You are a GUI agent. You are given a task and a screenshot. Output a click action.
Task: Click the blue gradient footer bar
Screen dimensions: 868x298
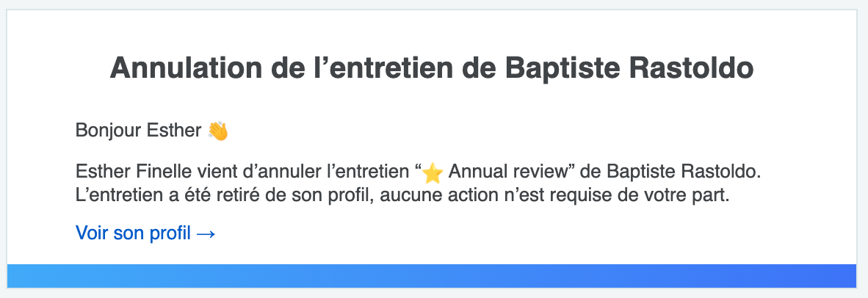click(432, 276)
